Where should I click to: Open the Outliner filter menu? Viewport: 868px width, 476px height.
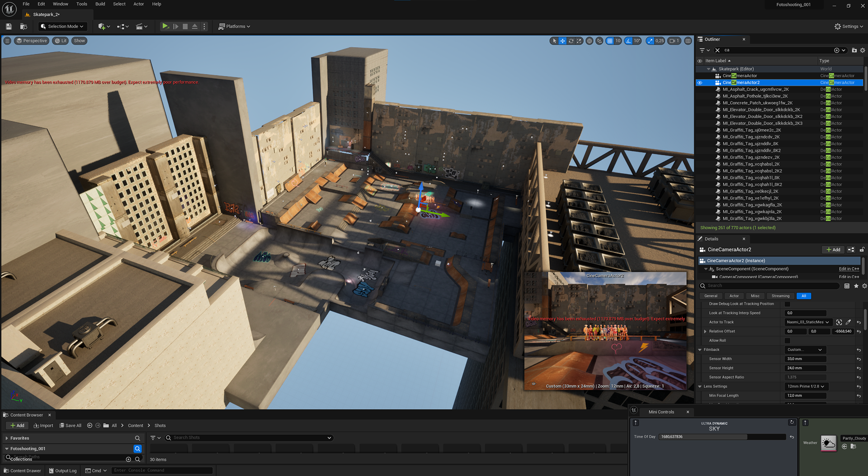(x=704, y=50)
